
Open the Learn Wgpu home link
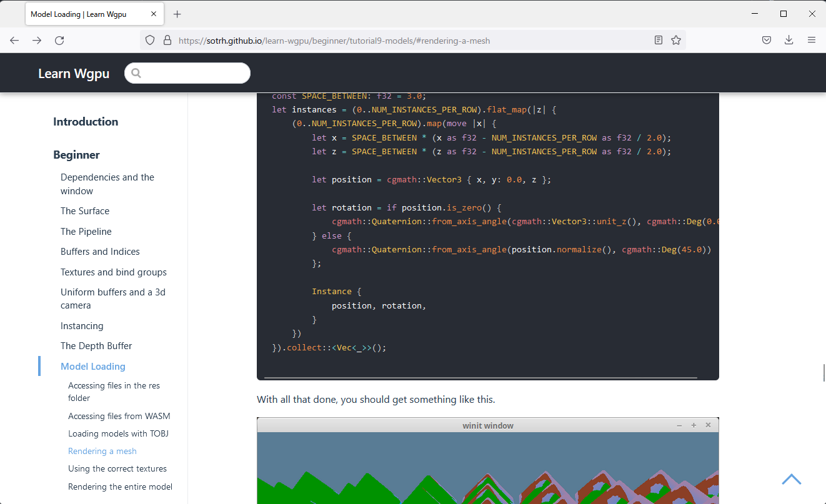tap(74, 73)
